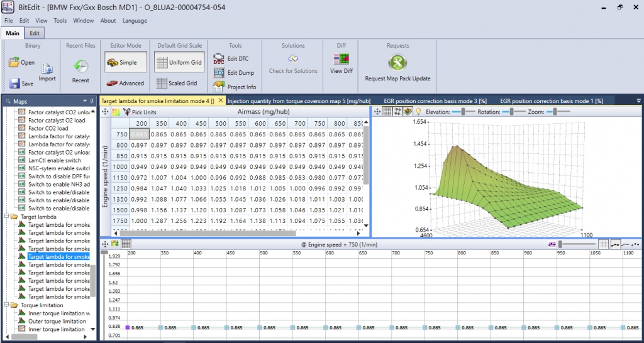Click Pick Units button

coord(140,112)
